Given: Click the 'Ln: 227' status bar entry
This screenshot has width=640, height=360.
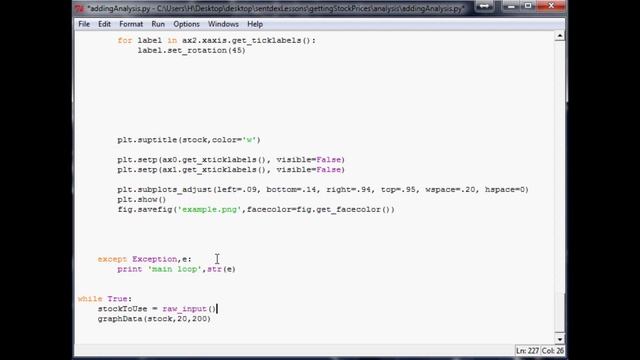Looking at the screenshot, I should pyautogui.click(x=527, y=351).
